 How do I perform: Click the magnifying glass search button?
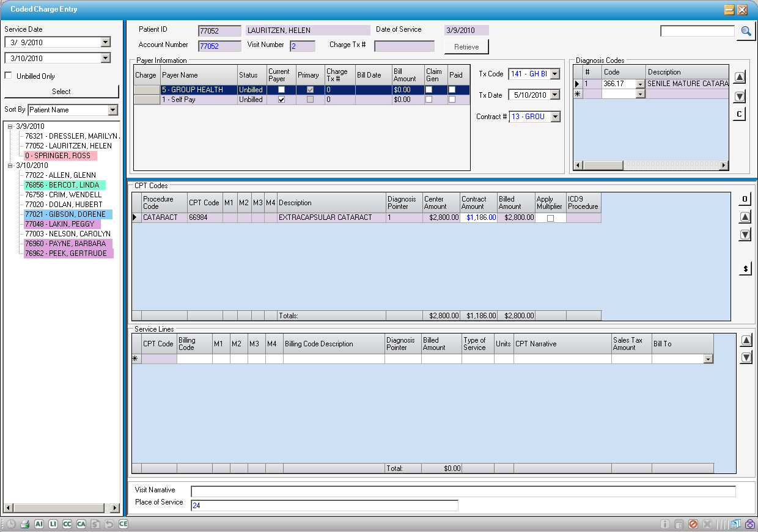746,31
